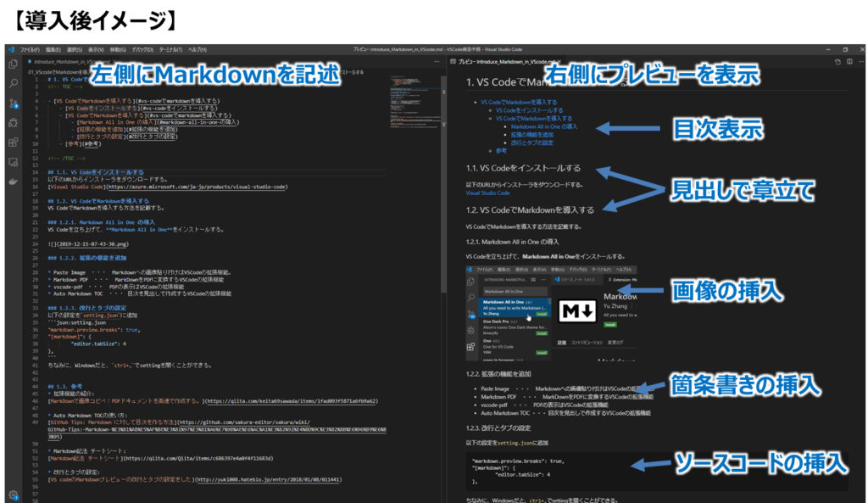Click the image reference on editor line 24
This screenshot has height=503, width=868.
pos(88,243)
